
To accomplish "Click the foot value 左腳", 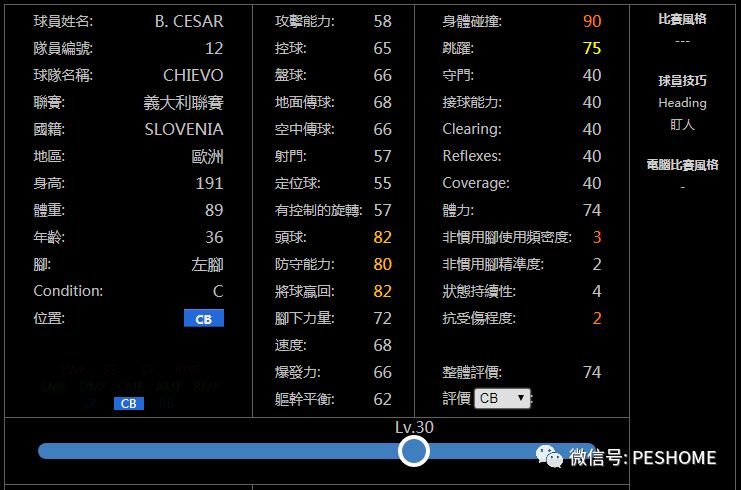I will (x=207, y=265).
